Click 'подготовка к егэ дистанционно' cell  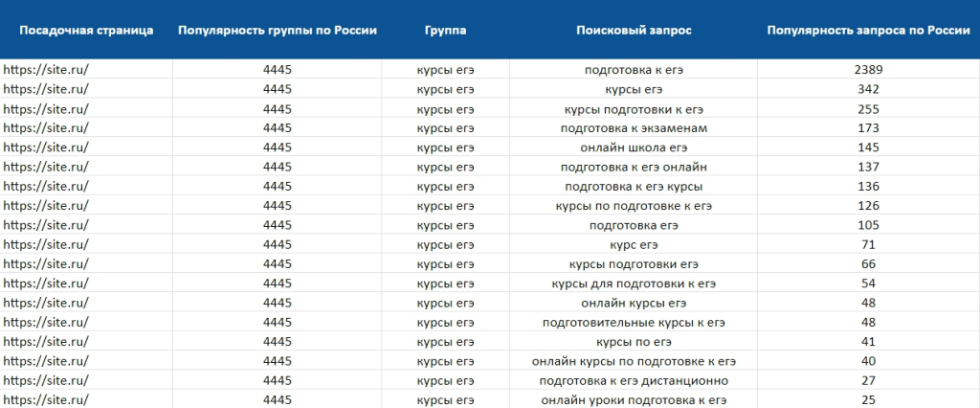[x=634, y=381]
